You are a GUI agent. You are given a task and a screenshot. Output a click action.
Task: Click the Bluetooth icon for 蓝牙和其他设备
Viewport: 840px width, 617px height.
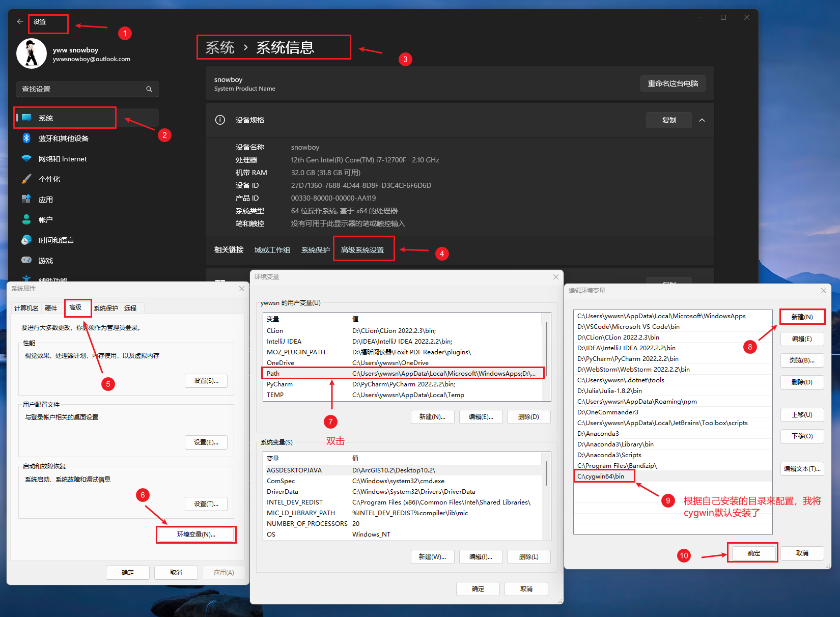point(26,138)
